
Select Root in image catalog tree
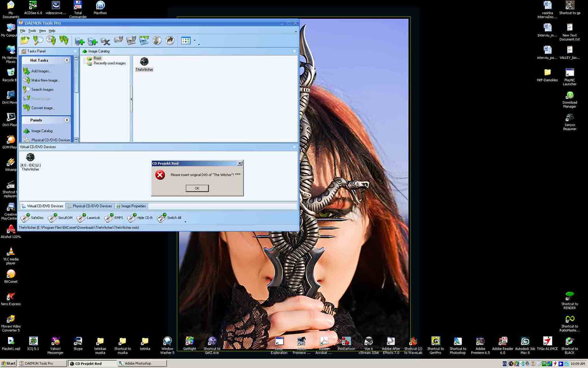pos(97,58)
